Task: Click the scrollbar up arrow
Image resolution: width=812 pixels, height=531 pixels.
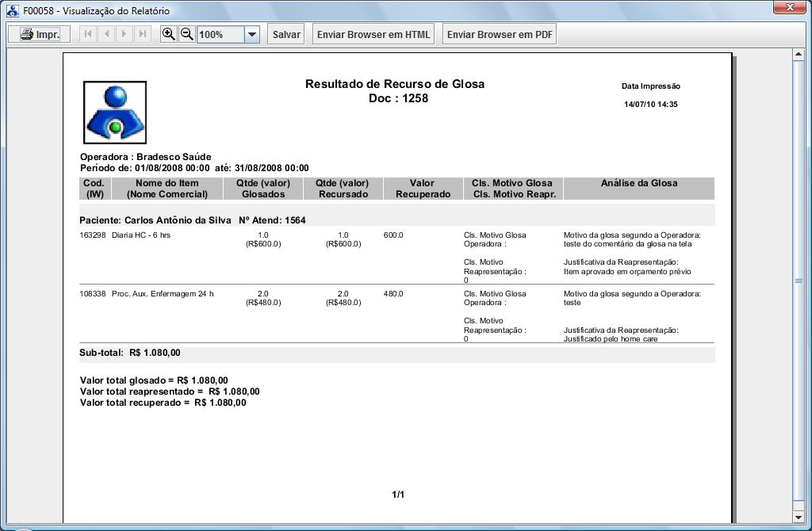Action: point(798,54)
